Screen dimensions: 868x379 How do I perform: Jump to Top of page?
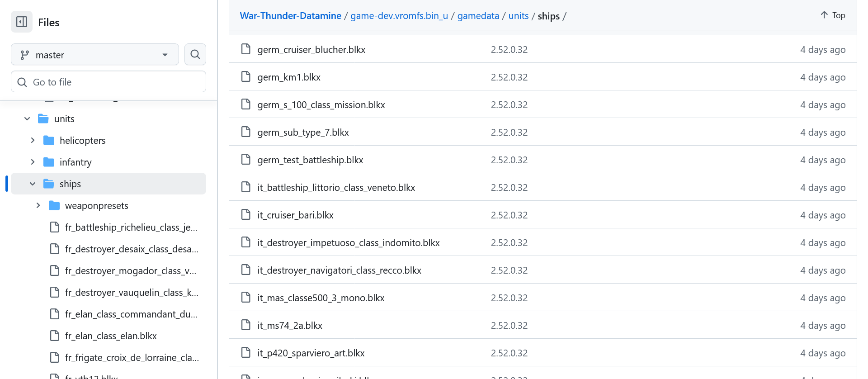coord(833,15)
